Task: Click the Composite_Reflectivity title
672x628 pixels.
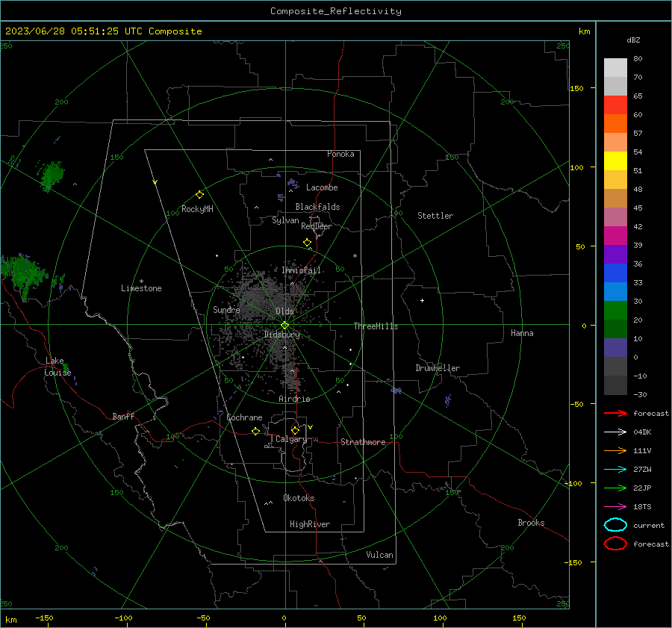Action: click(x=336, y=11)
